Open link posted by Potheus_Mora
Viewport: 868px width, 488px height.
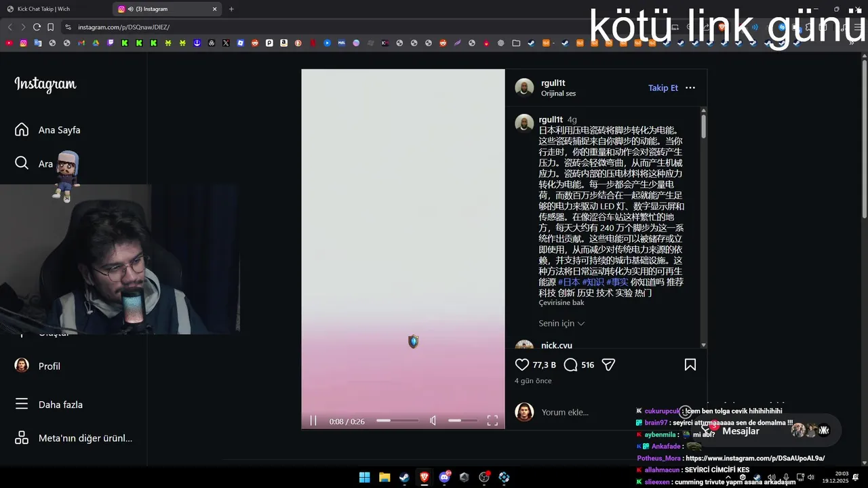[x=755, y=458]
